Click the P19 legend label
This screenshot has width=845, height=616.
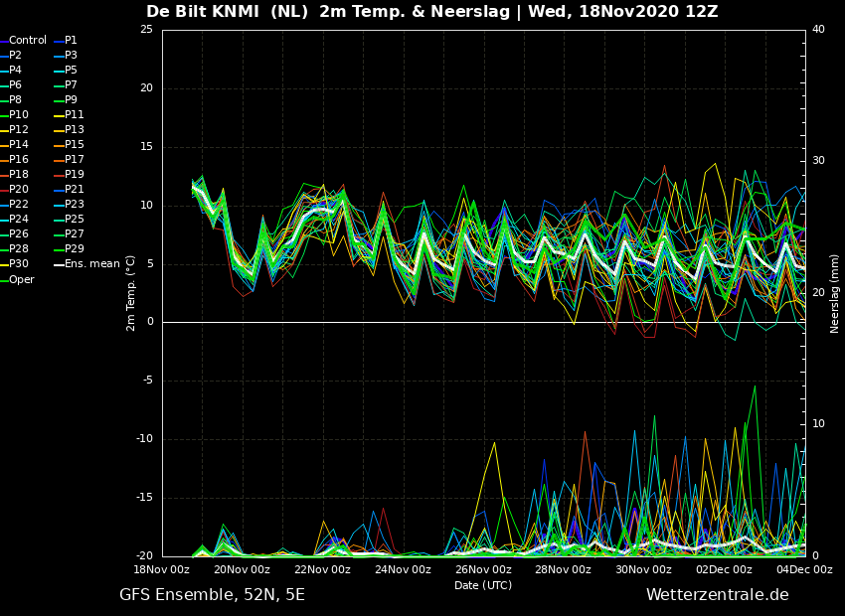click(x=75, y=175)
